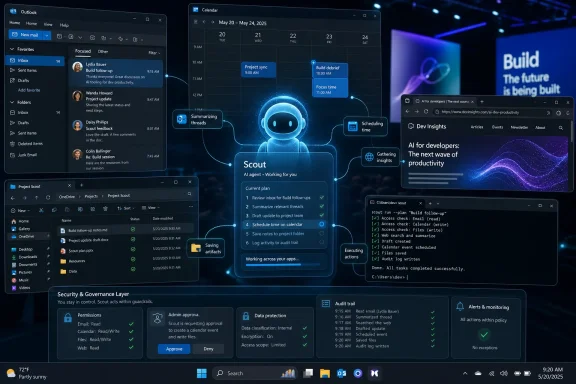Click the Executing actions chip
The width and height of the screenshot is (576, 384).
353,253
